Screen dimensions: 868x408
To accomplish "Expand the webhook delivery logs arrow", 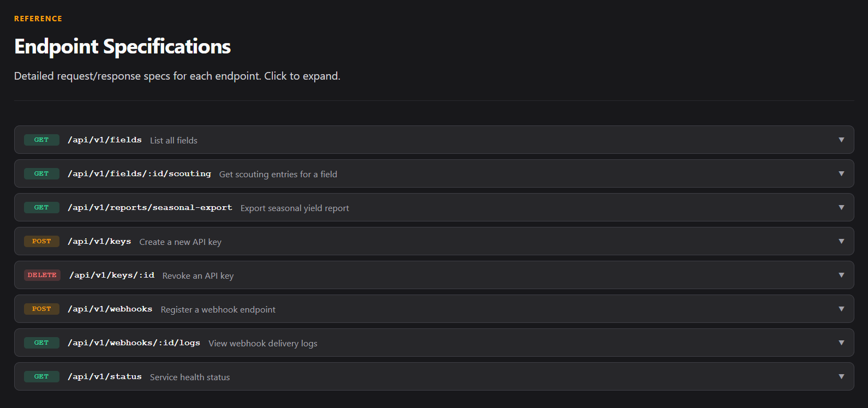I will click(841, 343).
